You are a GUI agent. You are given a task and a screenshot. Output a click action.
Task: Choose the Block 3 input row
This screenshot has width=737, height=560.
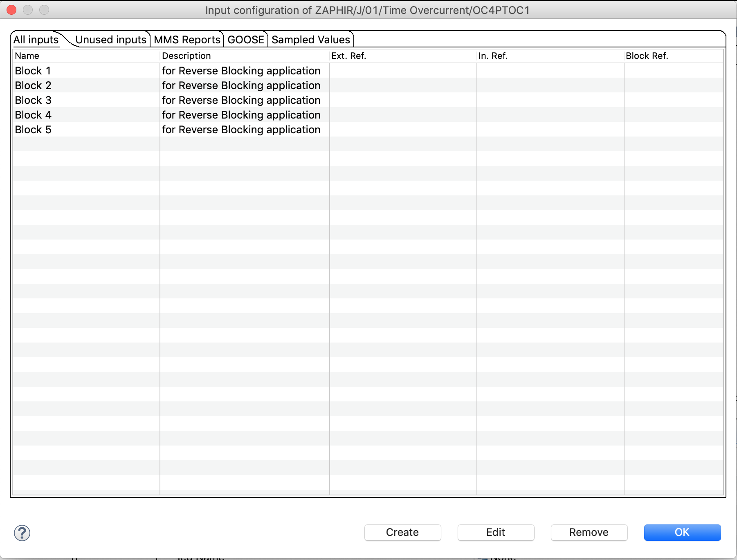click(33, 100)
